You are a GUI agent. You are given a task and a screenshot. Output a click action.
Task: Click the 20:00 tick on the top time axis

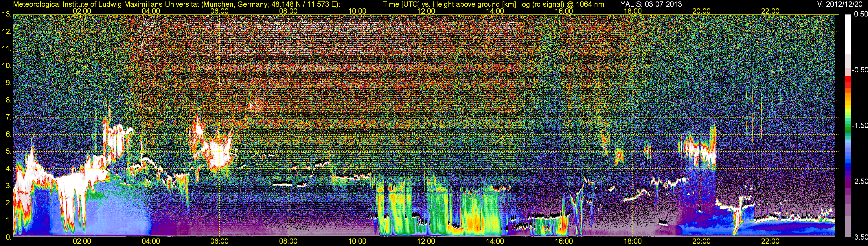[702, 11]
